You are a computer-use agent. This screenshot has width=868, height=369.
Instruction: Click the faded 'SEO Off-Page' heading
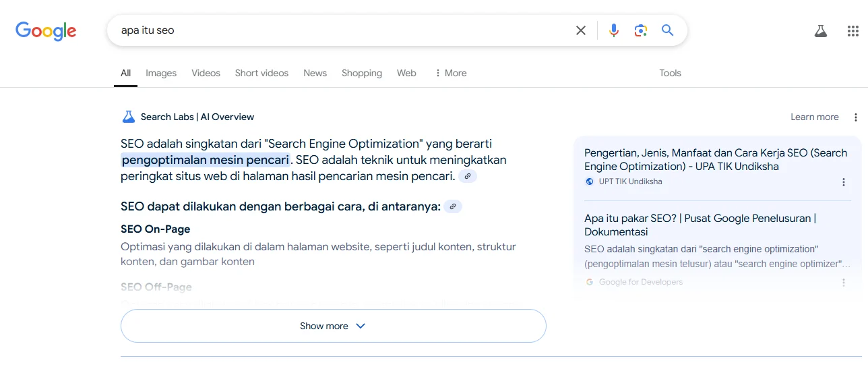[156, 287]
